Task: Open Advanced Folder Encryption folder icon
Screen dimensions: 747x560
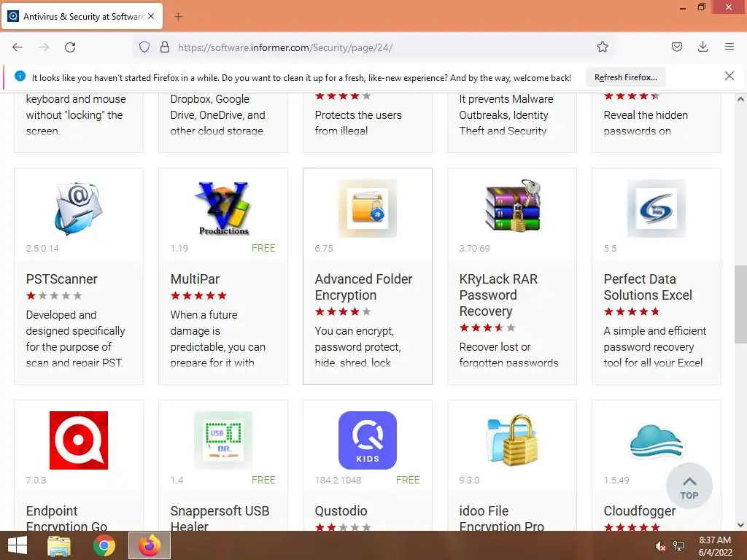Action: (x=368, y=209)
